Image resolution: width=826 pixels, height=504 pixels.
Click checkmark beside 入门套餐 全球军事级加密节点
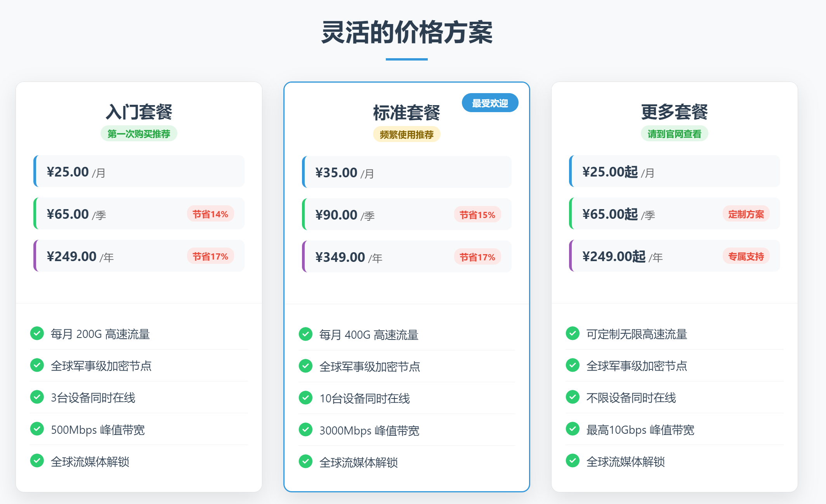point(37,365)
